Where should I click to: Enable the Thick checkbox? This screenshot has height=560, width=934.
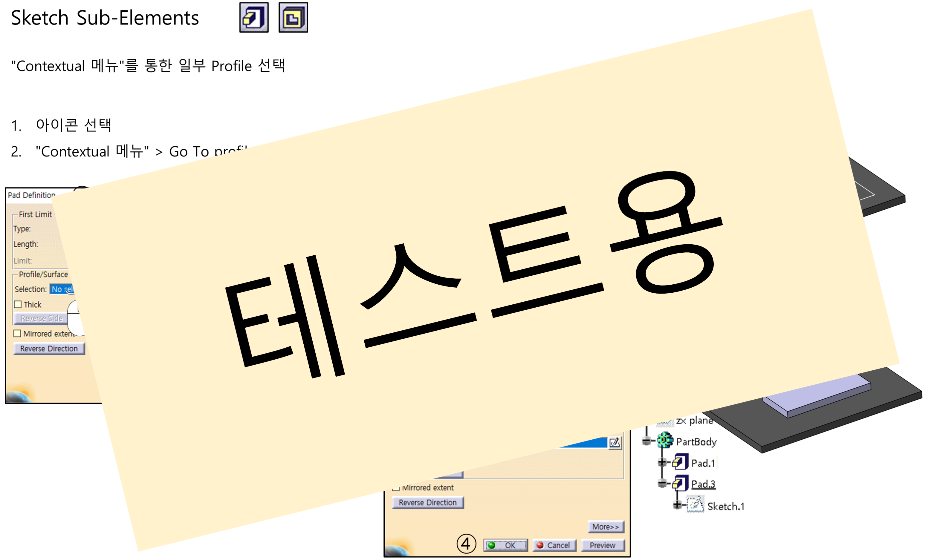(18, 304)
